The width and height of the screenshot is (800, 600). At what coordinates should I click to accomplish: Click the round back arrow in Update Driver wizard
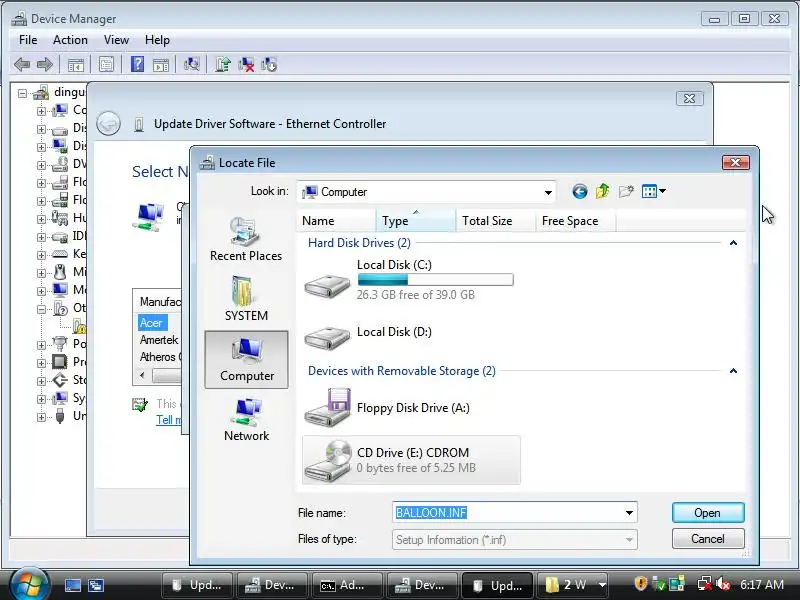pyautogui.click(x=108, y=123)
